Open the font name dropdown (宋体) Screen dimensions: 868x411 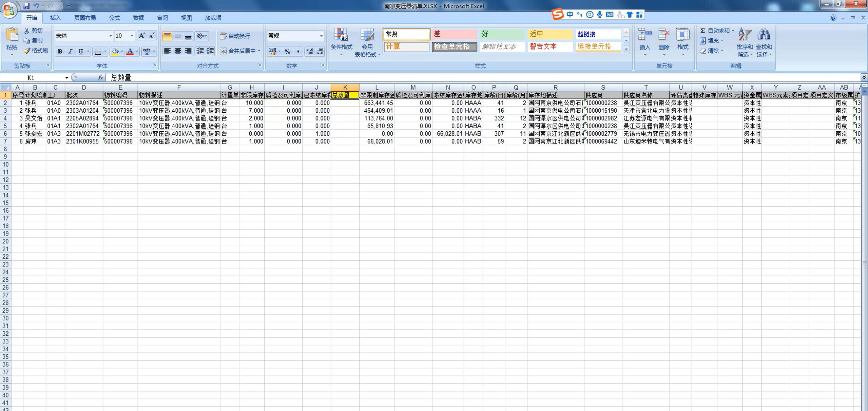coord(110,36)
